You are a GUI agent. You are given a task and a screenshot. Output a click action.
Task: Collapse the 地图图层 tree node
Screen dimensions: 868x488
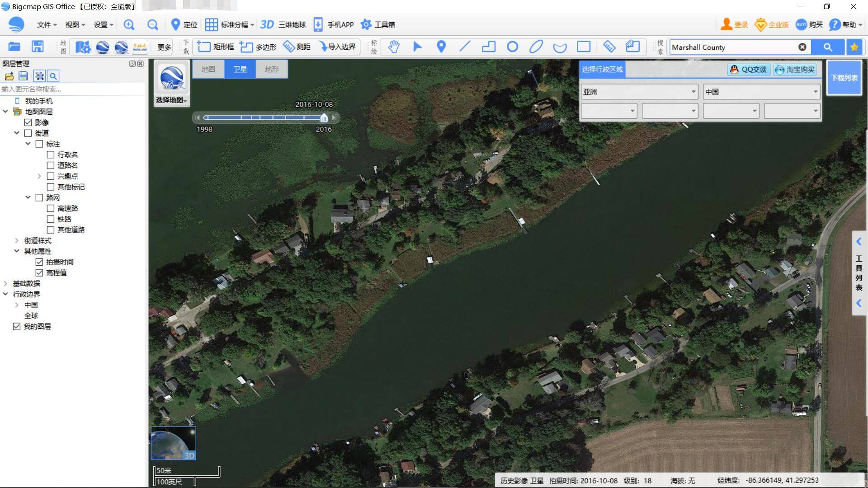tap(5, 111)
